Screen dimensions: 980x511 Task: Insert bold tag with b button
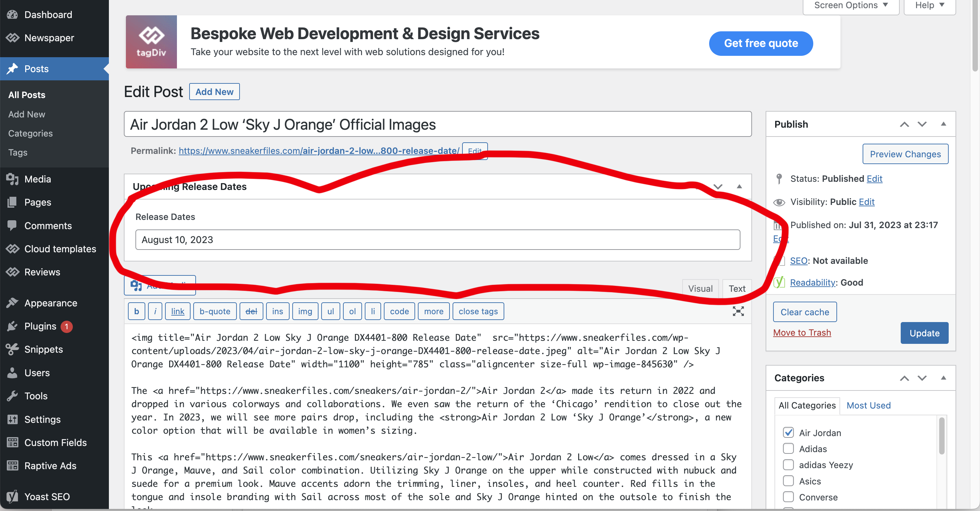[136, 311]
